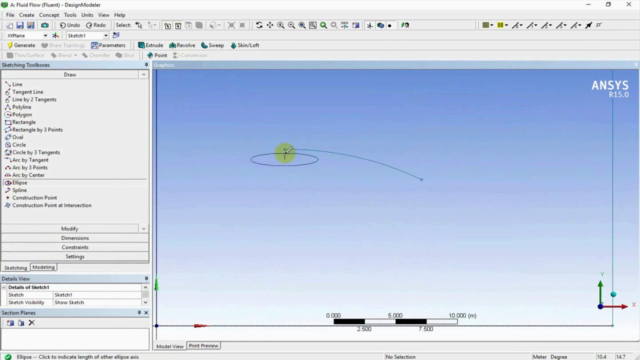Click the Sweep button
This screenshot has width=640, height=360.
pos(213,45)
